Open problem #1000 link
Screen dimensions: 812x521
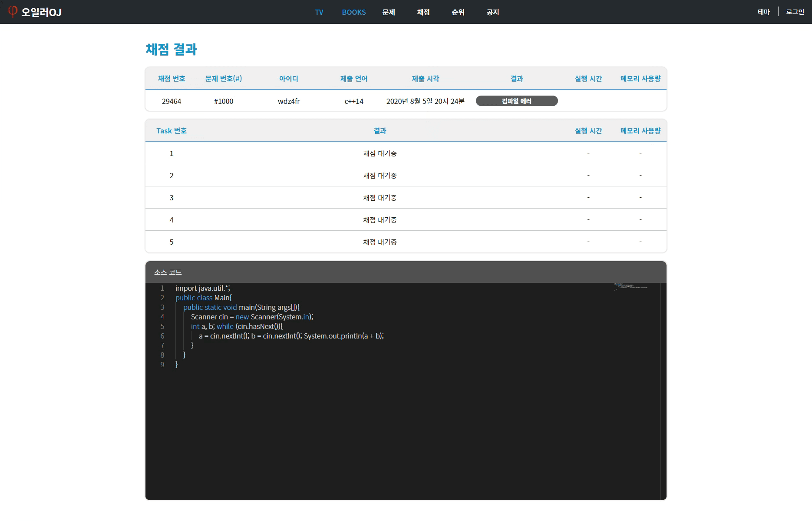coord(224,101)
